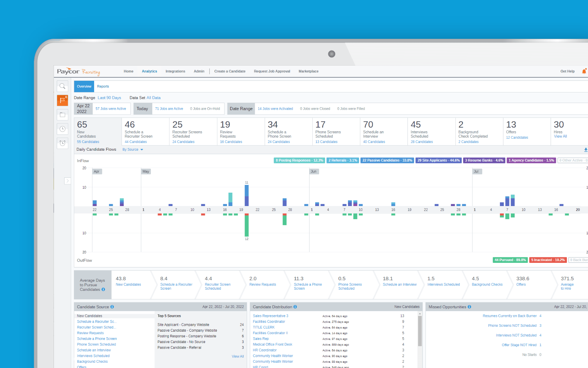
Task: Toggle the Agency Candidates 1.5% legend
Action: [531, 161]
